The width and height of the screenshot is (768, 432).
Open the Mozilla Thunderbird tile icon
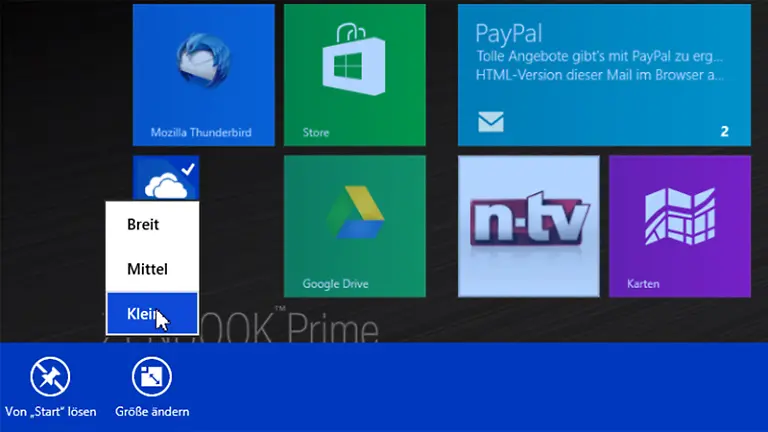tap(203, 65)
